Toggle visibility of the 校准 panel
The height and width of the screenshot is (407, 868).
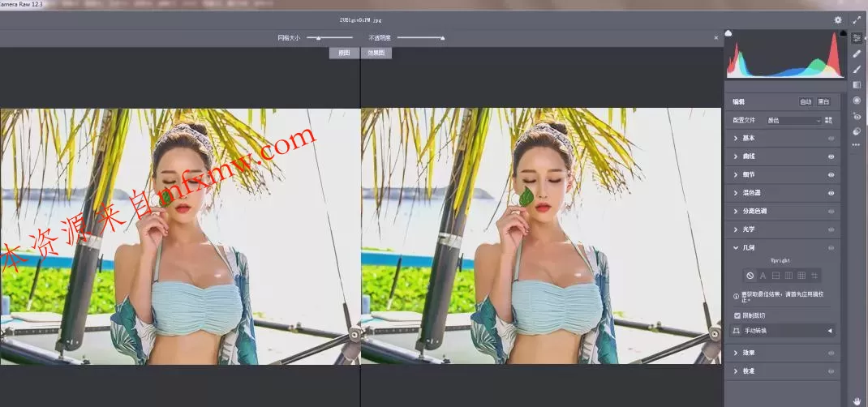(831, 371)
